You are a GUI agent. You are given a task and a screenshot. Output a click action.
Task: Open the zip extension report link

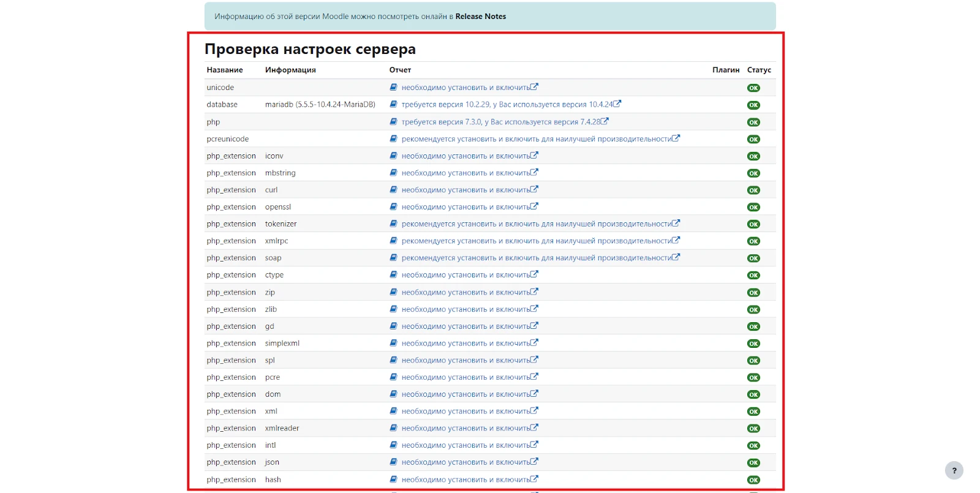[x=465, y=293]
